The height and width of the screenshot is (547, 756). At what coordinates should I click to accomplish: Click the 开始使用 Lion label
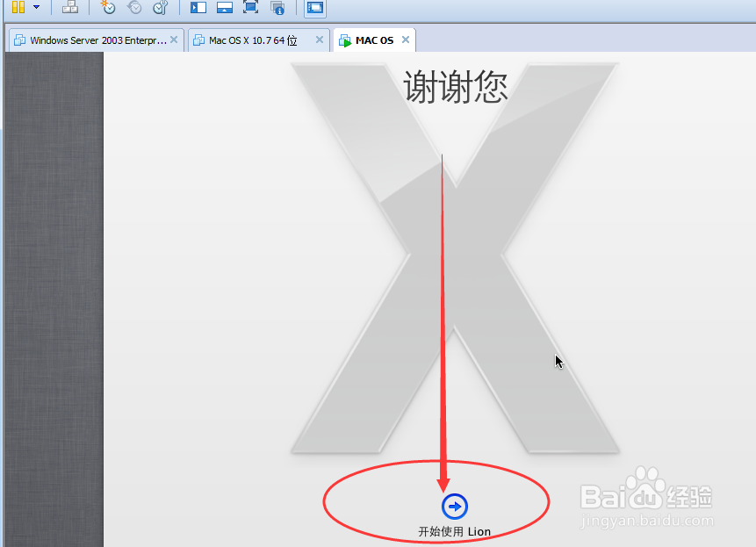(x=454, y=531)
